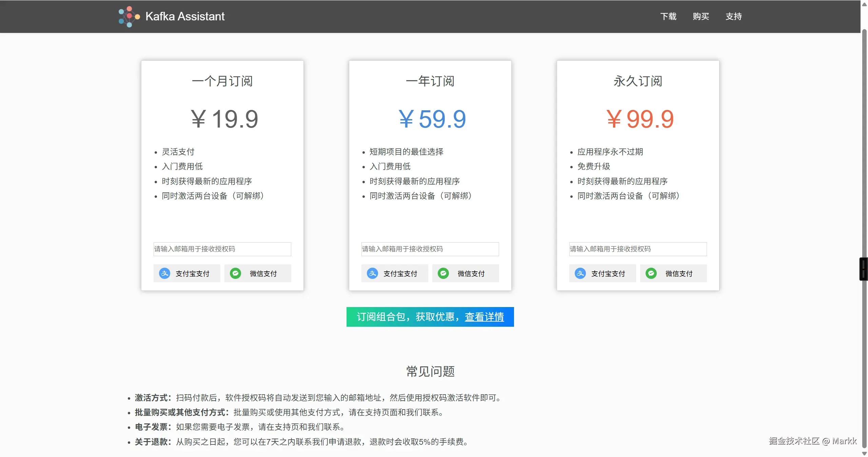Click the 激活方式 FAQ entry
This screenshot has height=457, width=868.
coord(319,398)
